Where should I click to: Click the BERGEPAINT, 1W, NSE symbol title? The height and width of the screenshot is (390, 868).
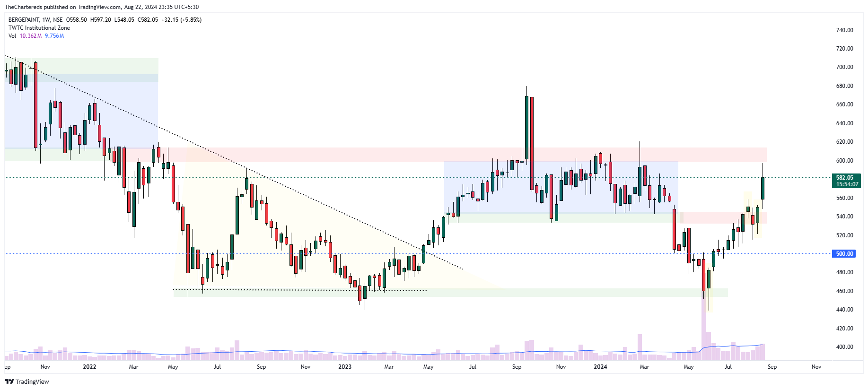pos(35,20)
